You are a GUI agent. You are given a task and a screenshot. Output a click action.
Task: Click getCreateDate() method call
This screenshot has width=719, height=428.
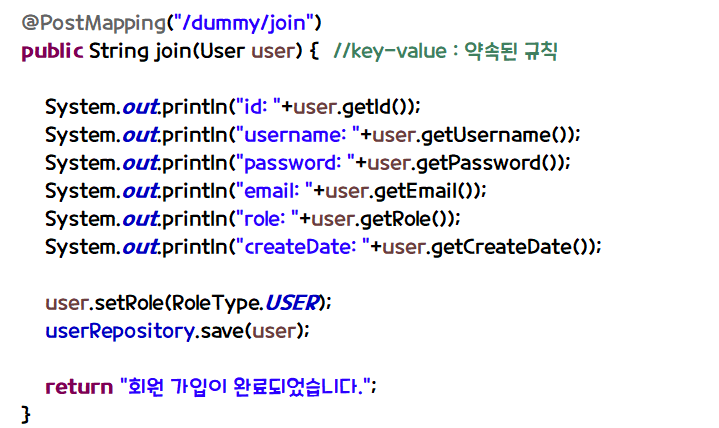[x=513, y=247]
